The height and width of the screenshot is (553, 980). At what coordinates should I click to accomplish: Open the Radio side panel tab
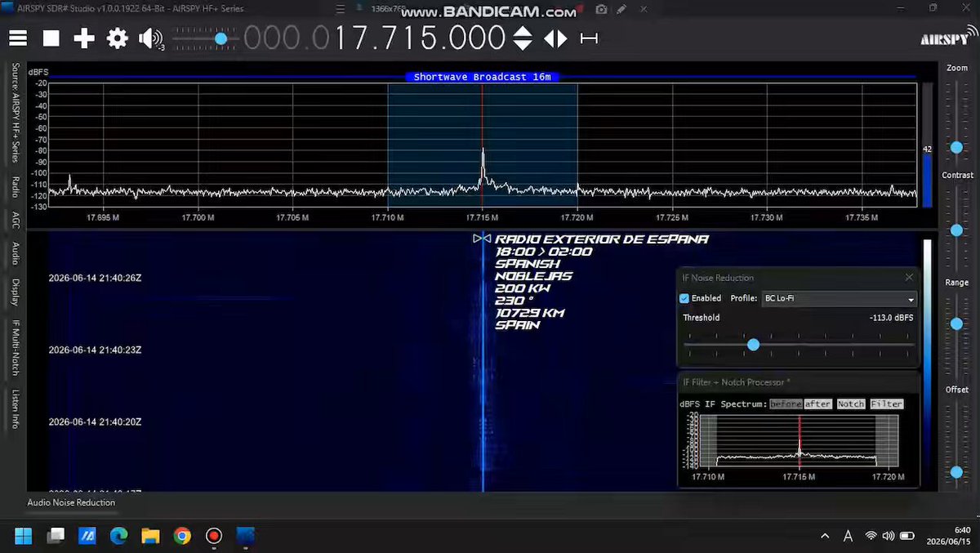point(15,186)
